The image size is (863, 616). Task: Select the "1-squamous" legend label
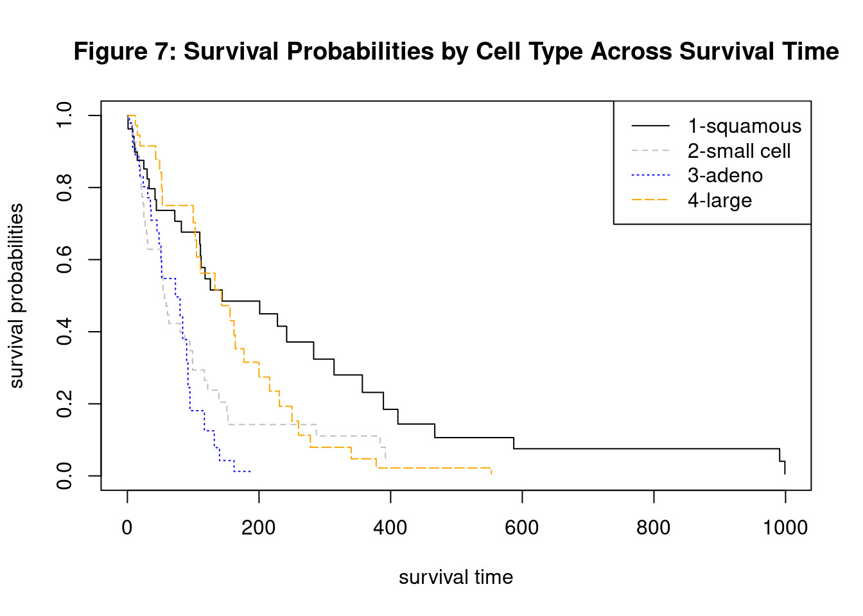pos(744,126)
